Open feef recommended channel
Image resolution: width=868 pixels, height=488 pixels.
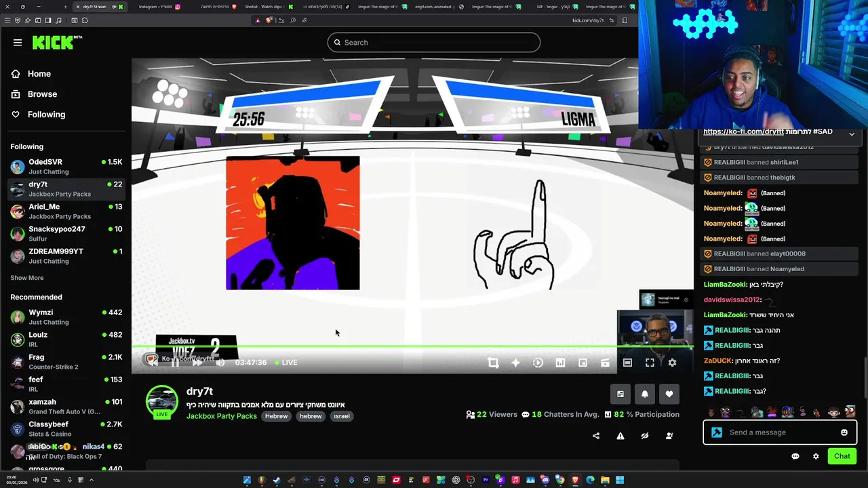(x=66, y=384)
